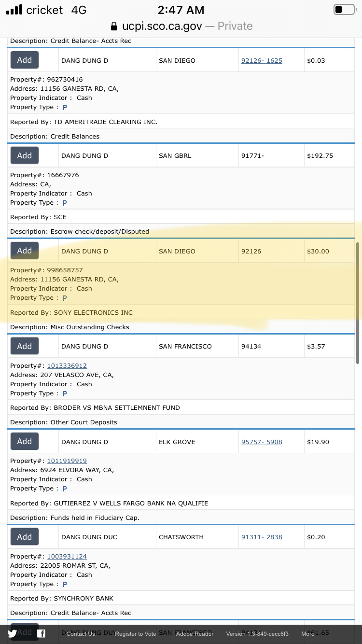
Task: Select 'Address: 6924 ELVORA WAY, CA,'
Action: click(62, 470)
